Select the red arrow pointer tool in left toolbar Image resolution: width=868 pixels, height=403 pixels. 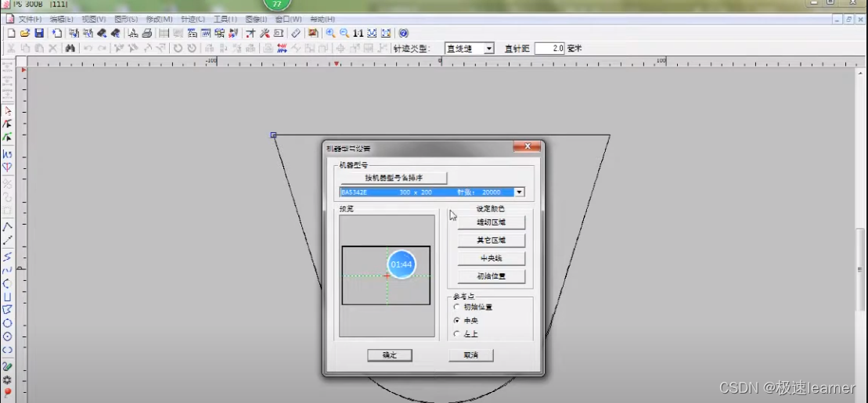tap(7, 110)
